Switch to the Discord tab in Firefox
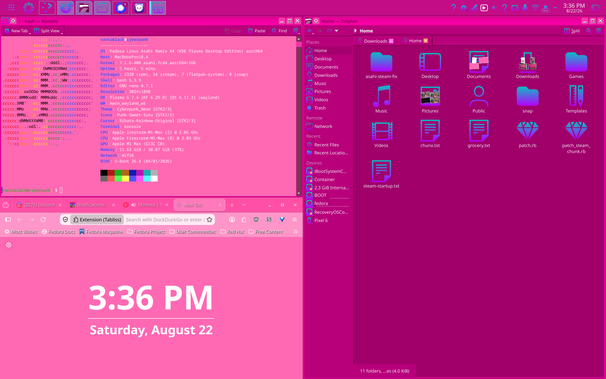Viewport: 606px width, 379px height. [39, 205]
